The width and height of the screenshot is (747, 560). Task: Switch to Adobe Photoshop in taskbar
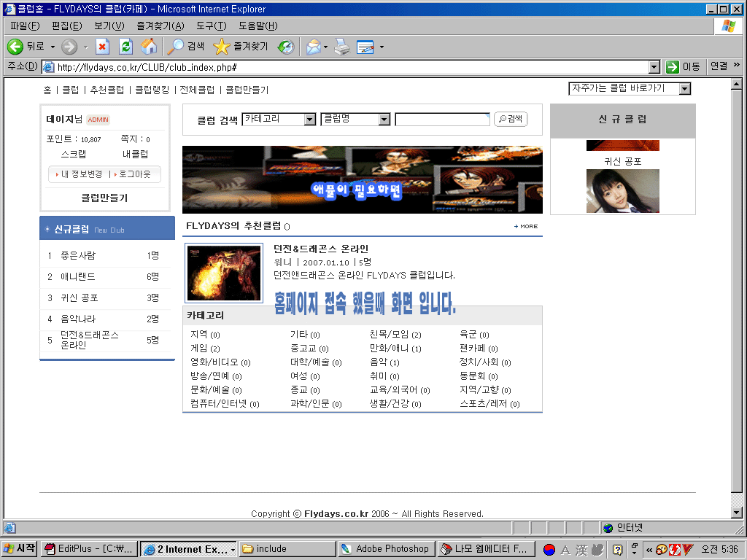tap(386, 549)
